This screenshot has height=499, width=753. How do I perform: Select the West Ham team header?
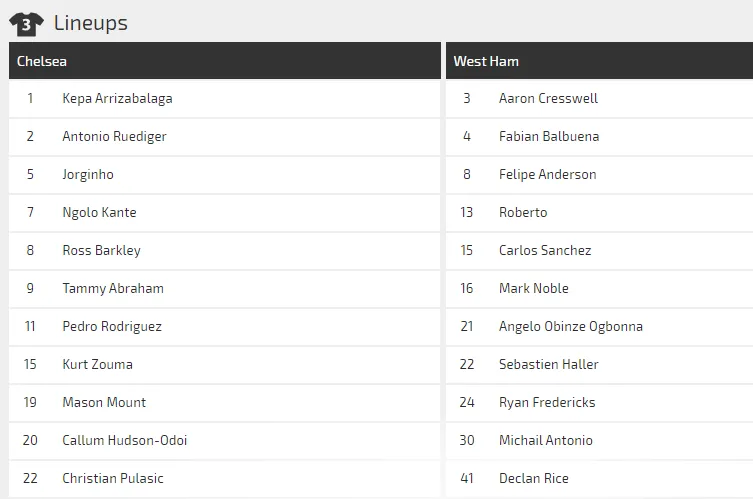tap(486, 61)
